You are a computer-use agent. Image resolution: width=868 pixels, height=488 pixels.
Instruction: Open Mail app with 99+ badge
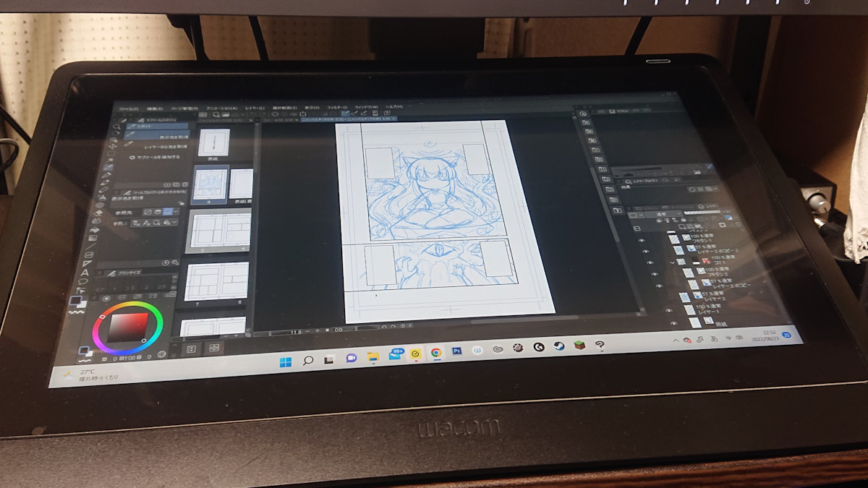point(395,355)
